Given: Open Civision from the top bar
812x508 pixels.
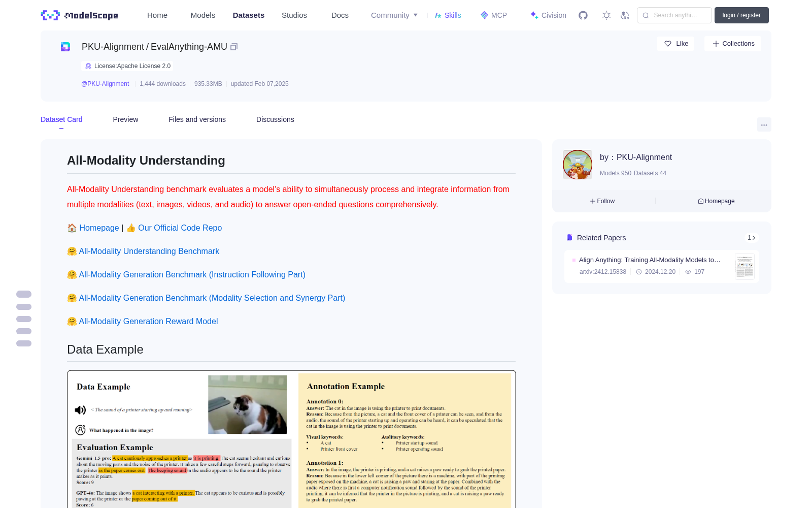Looking at the screenshot, I should [x=548, y=15].
